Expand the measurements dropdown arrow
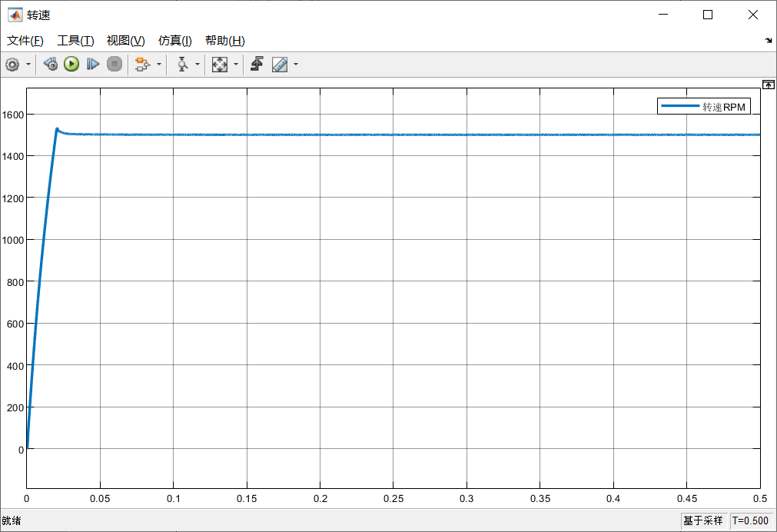This screenshot has height=532, width=777. 295,65
